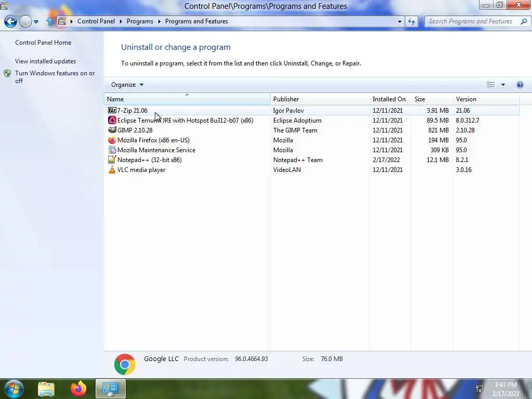The height and width of the screenshot is (399, 532).
Task: Open Turn Windows features on or off
Action: (x=55, y=77)
